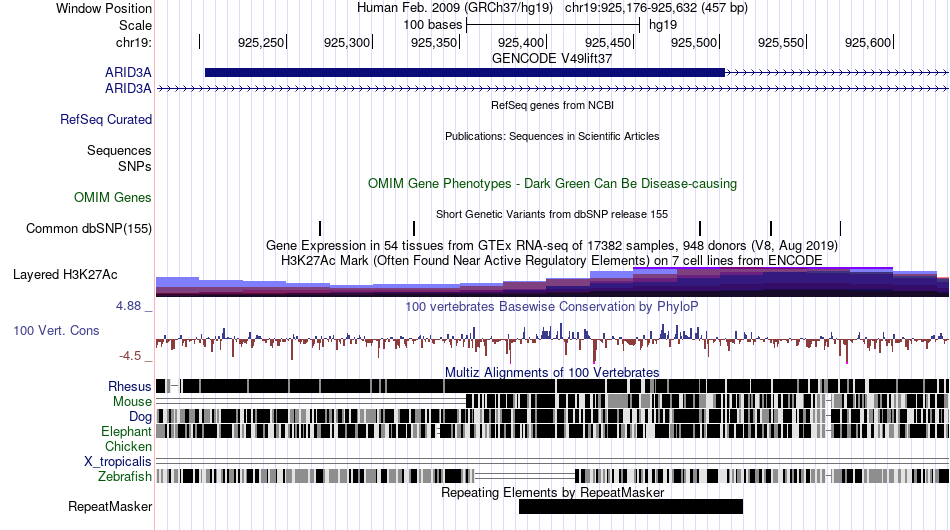Select the X_tropicalis alignment label
The height and width of the screenshot is (530, 950).
118,462
